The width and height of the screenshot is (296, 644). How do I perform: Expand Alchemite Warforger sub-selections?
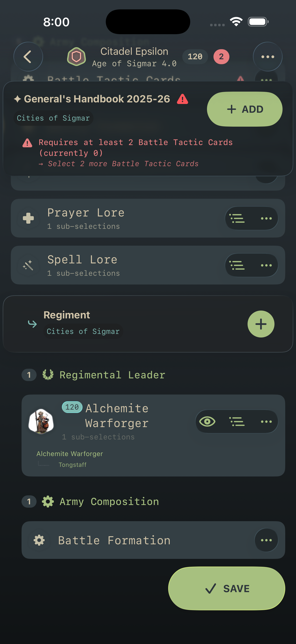coord(237,421)
